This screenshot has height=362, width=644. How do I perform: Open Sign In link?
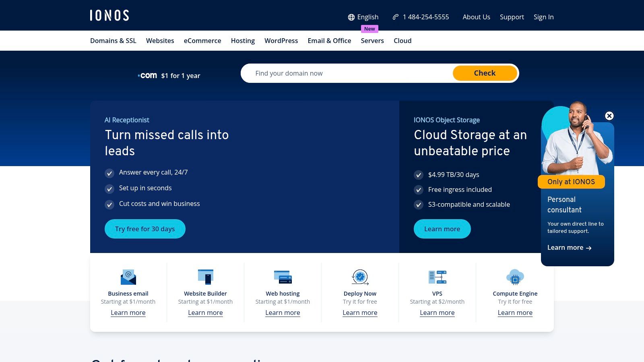coord(543,17)
